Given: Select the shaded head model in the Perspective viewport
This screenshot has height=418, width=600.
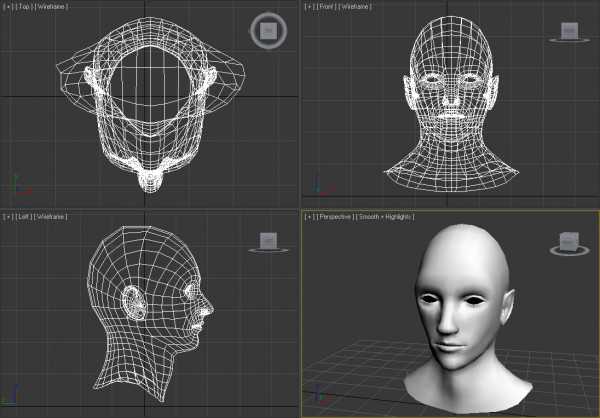Looking at the screenshot, I should (x=468, y=320).
